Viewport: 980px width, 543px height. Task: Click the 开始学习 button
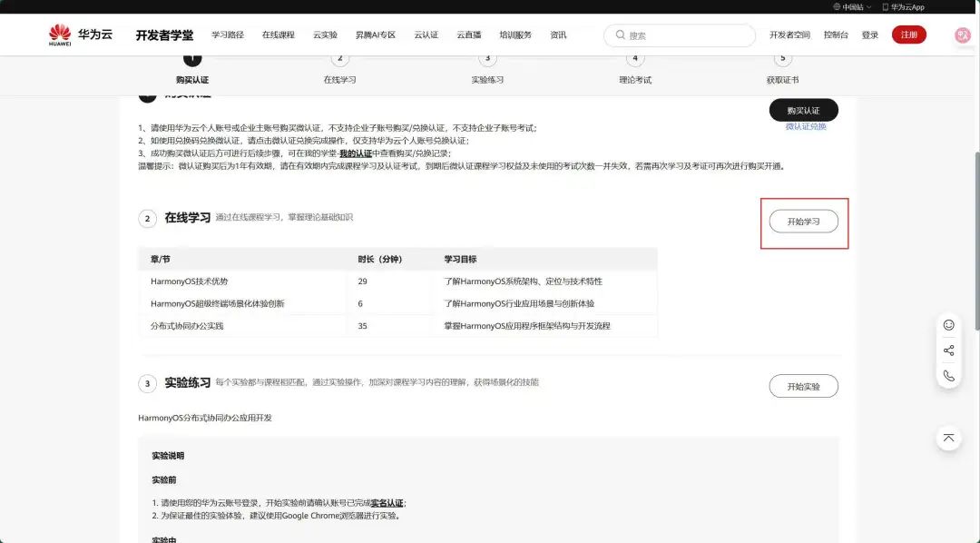coord(804,222)
